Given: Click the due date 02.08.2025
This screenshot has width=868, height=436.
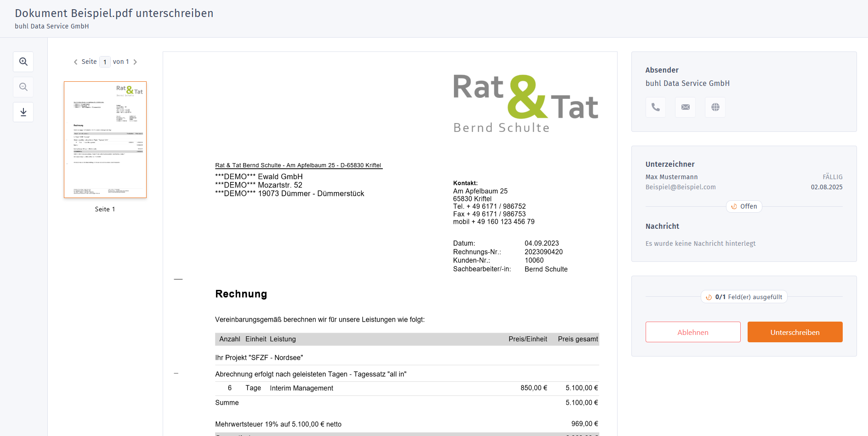Looking at the screenshot, I should [827, 187].
